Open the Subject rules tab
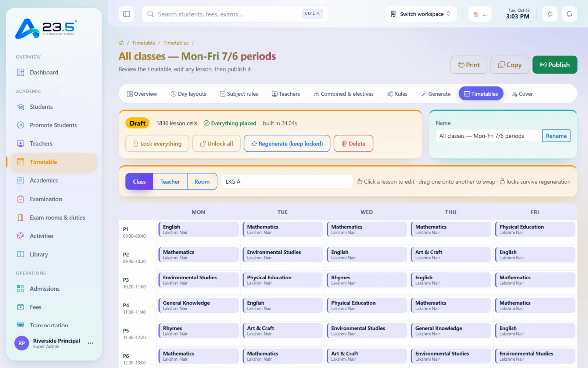 [239, 94]
